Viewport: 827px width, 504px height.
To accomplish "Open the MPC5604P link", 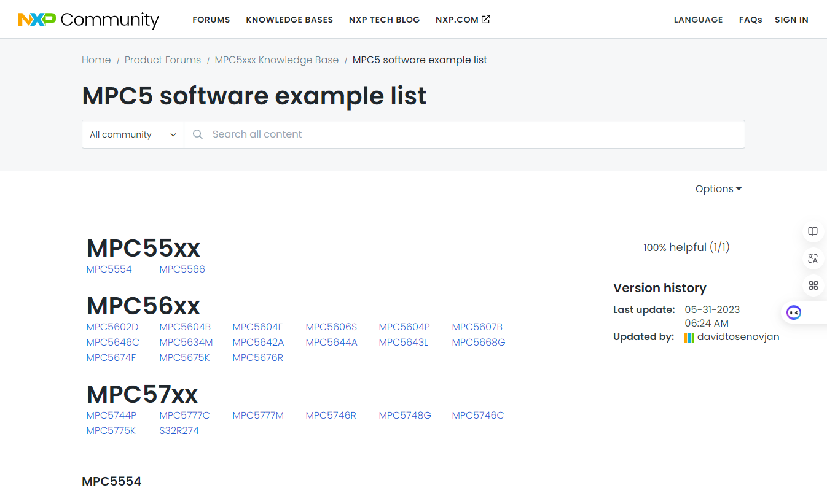I will pos(404,327).
